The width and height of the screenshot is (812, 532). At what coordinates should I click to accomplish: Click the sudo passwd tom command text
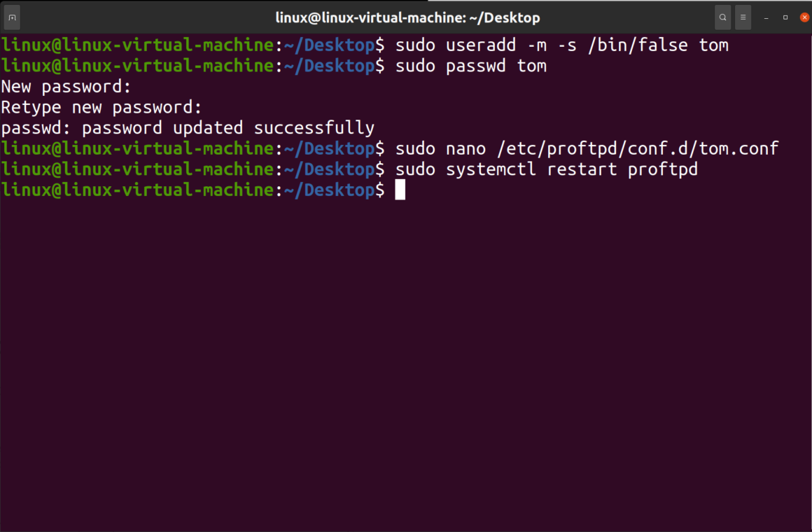(470, 66)
